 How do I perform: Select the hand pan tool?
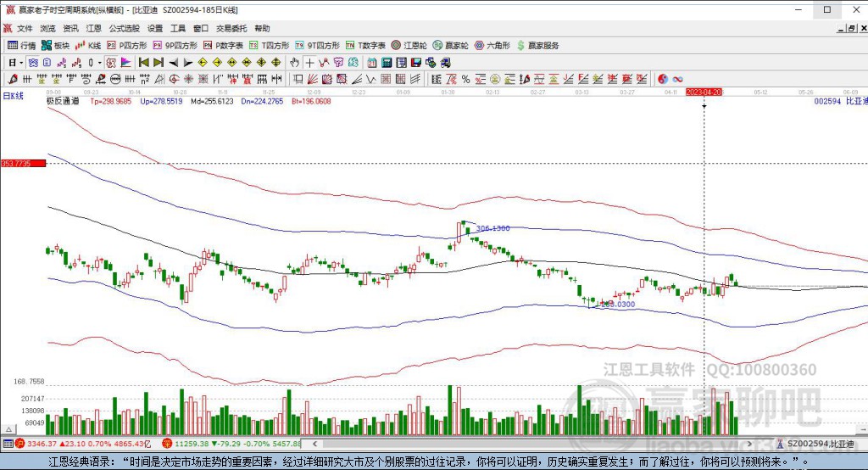294,62
